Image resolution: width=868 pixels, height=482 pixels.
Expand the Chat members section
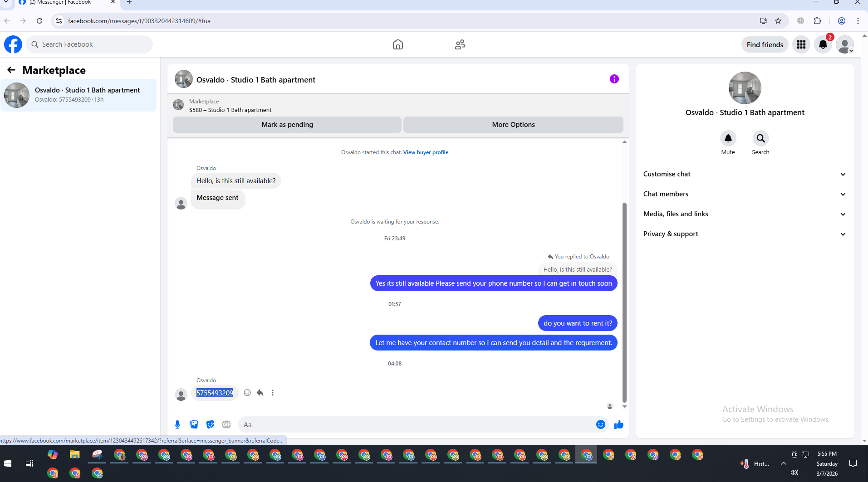click(x=745, y=194)
